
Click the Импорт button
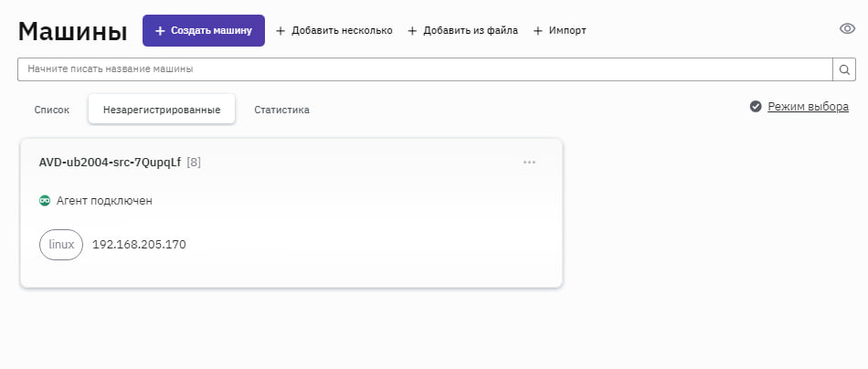pyautogui.click(x=567, y=31)
